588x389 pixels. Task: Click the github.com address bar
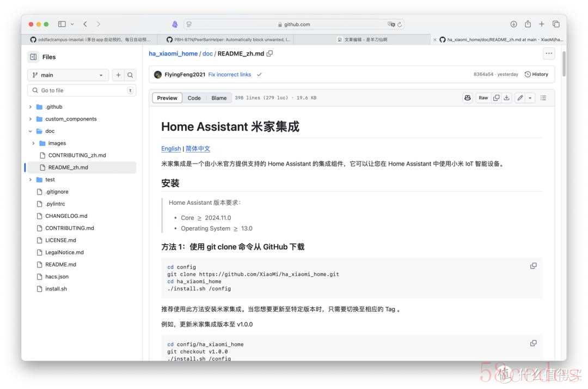tap(293, 25)
